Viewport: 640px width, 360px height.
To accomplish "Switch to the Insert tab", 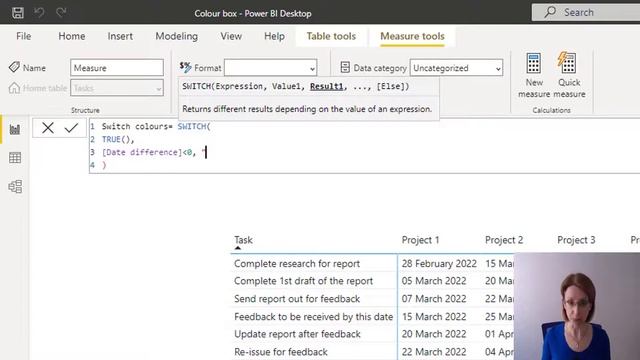I will tap(120, 36).
